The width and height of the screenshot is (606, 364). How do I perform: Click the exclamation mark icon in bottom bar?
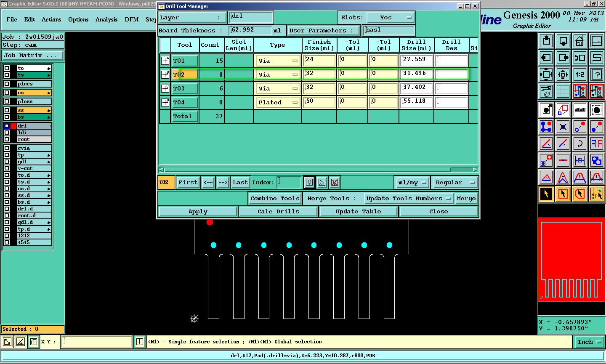[x=140, y=342]
